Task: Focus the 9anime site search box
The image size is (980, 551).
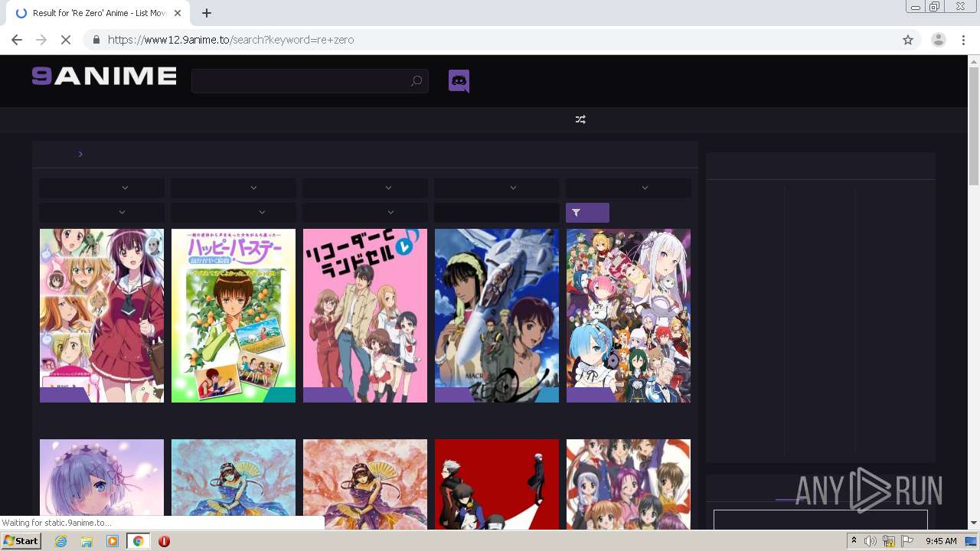Action: point(309,81)
